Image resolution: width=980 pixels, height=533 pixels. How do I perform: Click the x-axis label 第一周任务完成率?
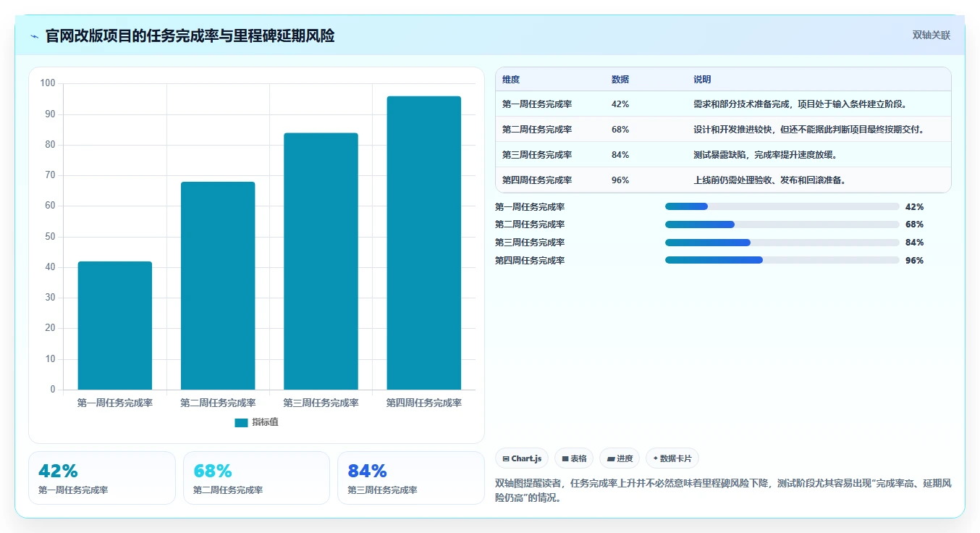(x=115, y=403)
